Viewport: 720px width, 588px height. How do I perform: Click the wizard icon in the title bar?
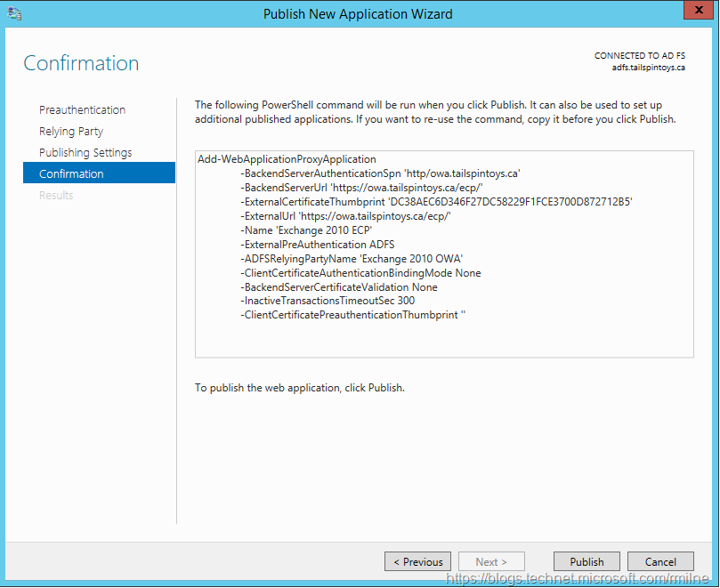[x=13, y=14]
